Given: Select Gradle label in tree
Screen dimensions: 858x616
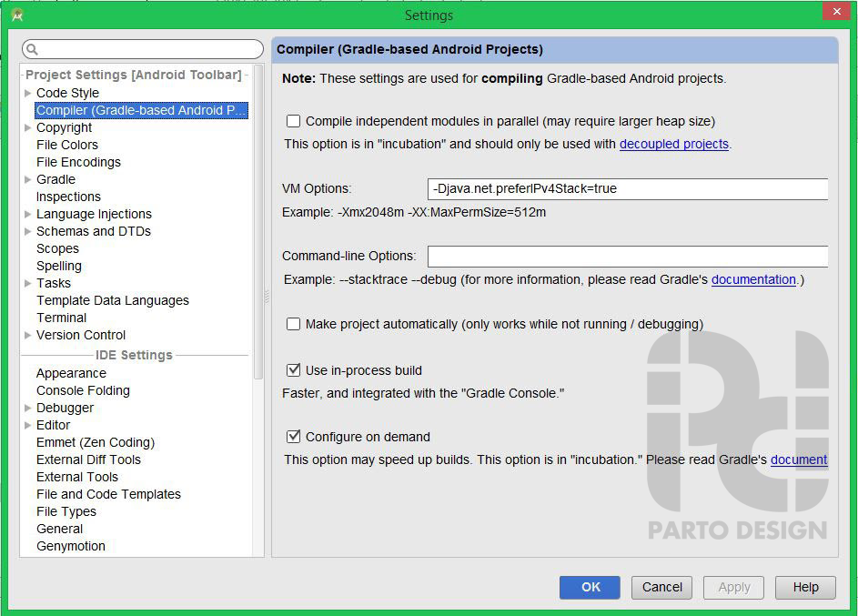Looking at the screenshot, I should coord(56,179).
